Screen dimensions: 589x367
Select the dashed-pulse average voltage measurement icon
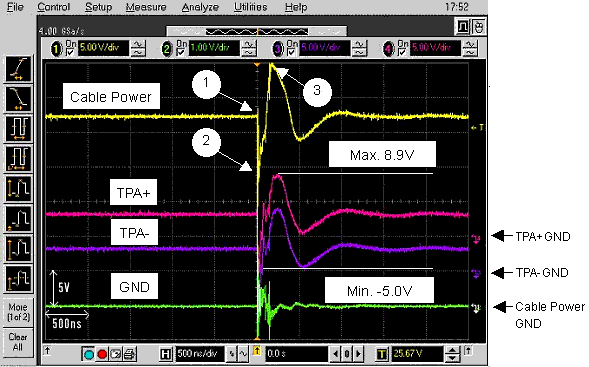[x=19, y=278]
